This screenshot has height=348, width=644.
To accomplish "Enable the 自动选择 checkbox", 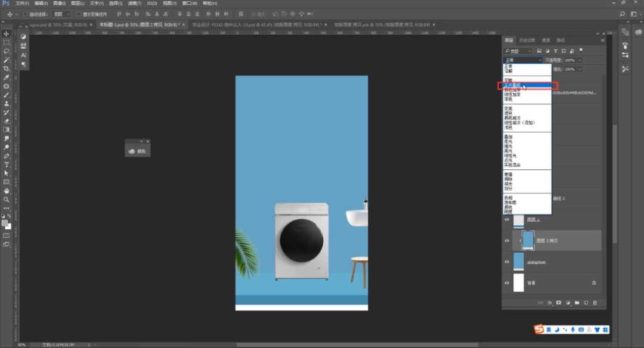I will point(25,14).
